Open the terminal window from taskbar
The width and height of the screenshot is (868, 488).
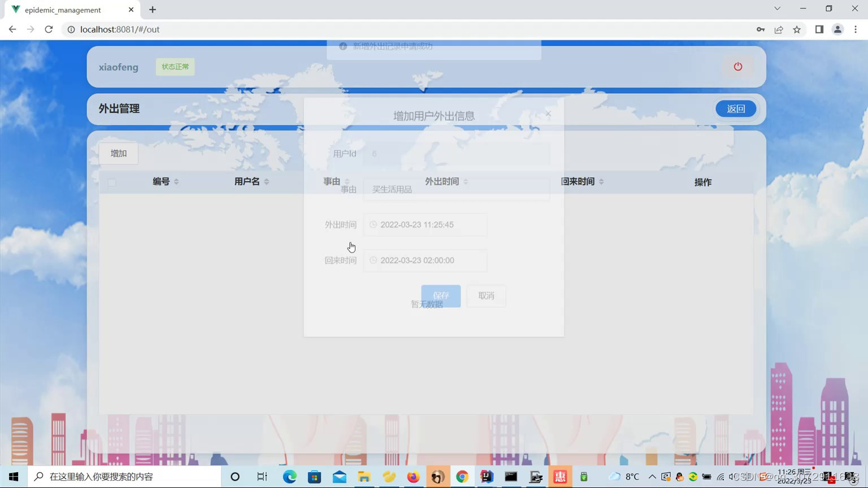[511, 477]
